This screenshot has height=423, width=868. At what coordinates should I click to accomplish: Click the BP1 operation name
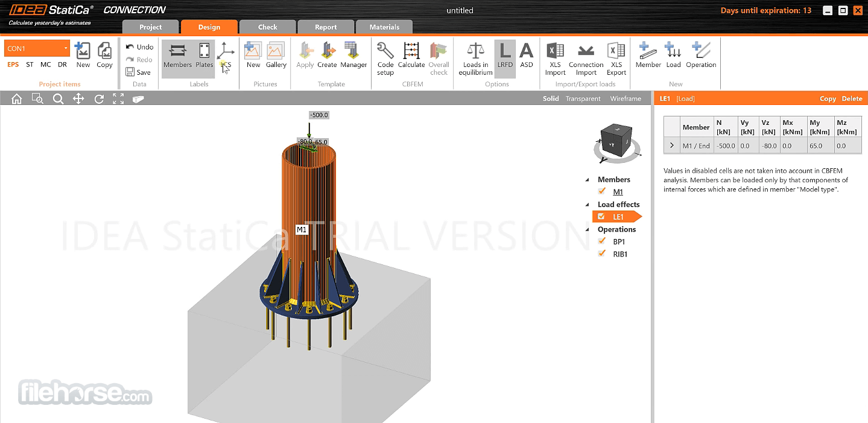tap(619, 241)
